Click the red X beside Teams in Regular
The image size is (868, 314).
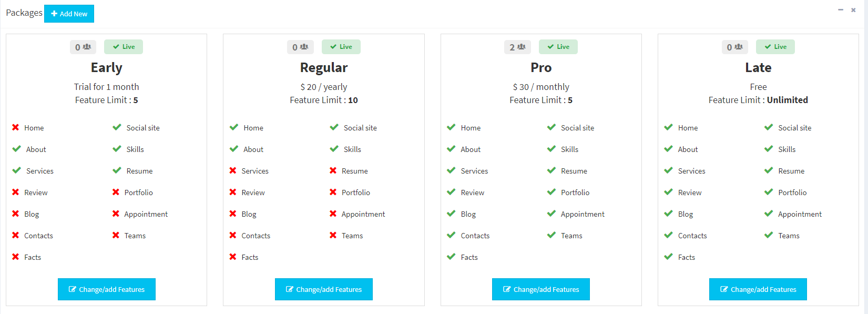point(333,235)
